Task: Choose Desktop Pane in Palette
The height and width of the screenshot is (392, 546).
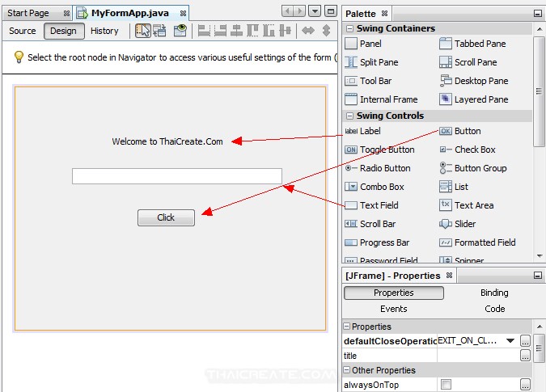Action: tap(474, 81)
